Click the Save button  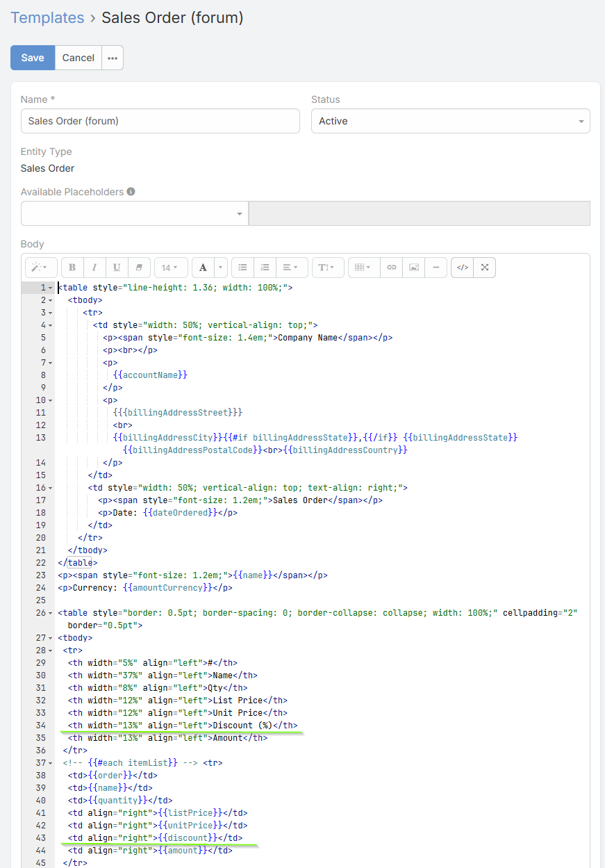point(33,58)
